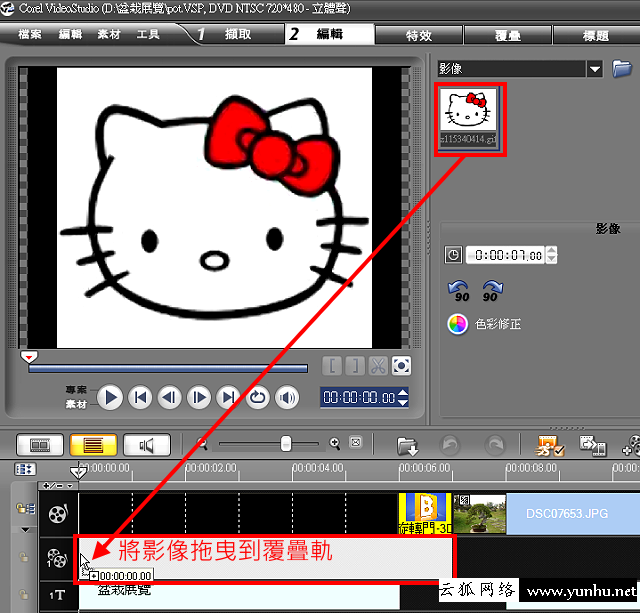The image size is (640, 613).
Task: Click the timeline playhead marker
Action: (x=78, y=472)
